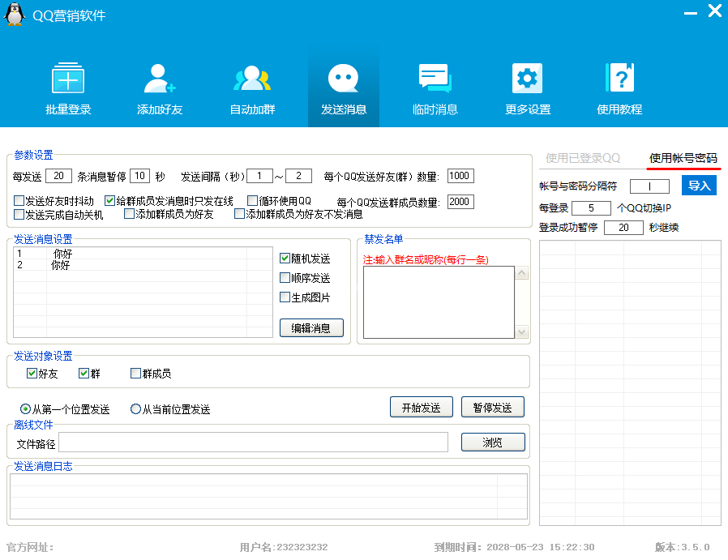Viewport: 728px width, 560px height.
Task: Click the blacklist scrollbar down arrow
Action: pos(522,331)
